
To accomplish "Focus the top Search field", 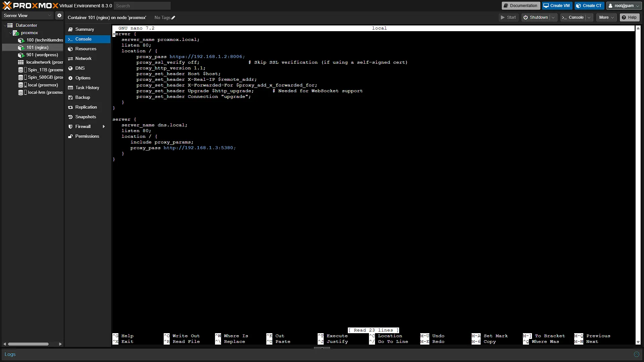I will 142,6.
